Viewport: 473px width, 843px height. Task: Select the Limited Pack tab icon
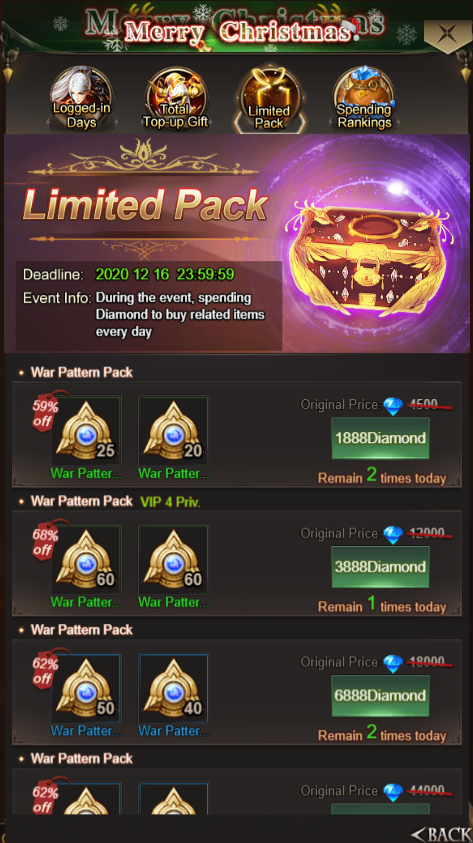click(x=269, y=99)
